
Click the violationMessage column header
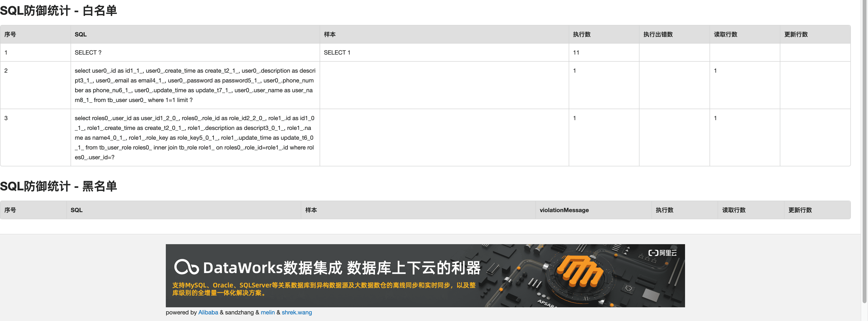tap(564, 210)
